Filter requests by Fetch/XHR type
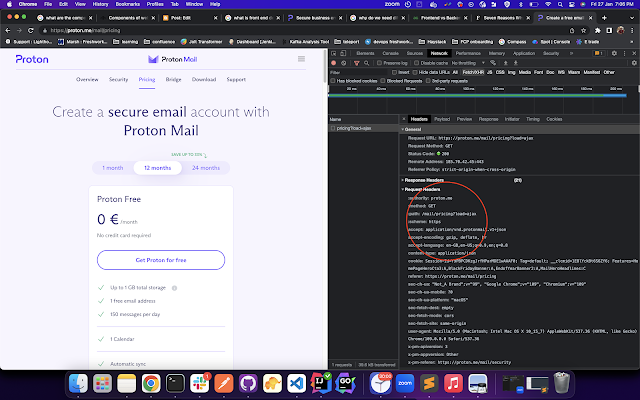The width and height of the screenshot is (640, 400). [473, 72]
